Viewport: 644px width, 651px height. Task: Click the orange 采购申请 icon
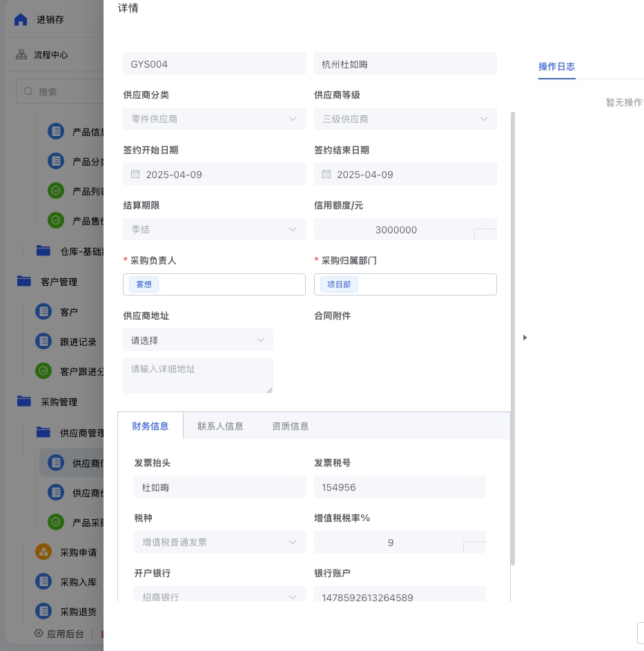click(x=43, y=552)
